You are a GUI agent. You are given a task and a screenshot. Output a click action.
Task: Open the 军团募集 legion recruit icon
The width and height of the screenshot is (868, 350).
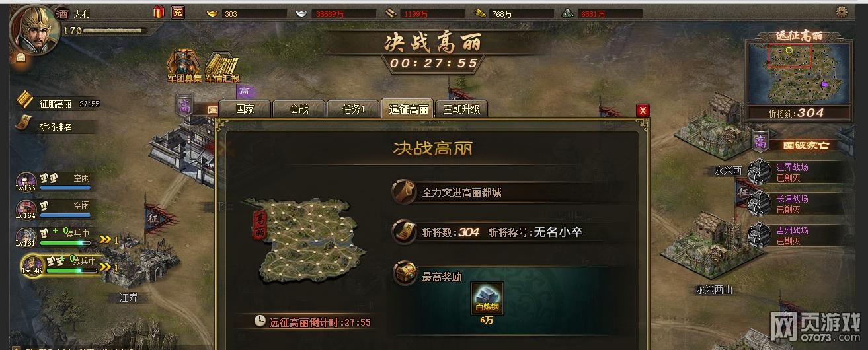point(183,65)
